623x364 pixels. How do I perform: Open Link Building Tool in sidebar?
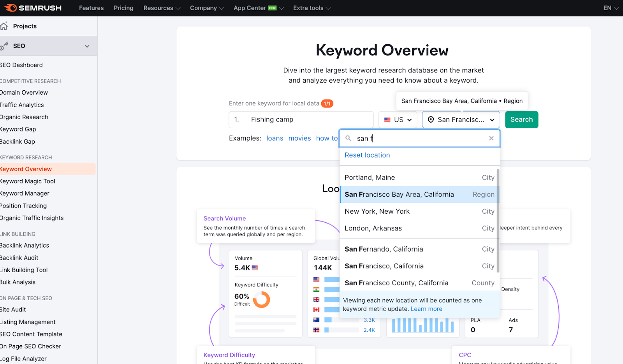pyautogui.click(x=24, y=270)
